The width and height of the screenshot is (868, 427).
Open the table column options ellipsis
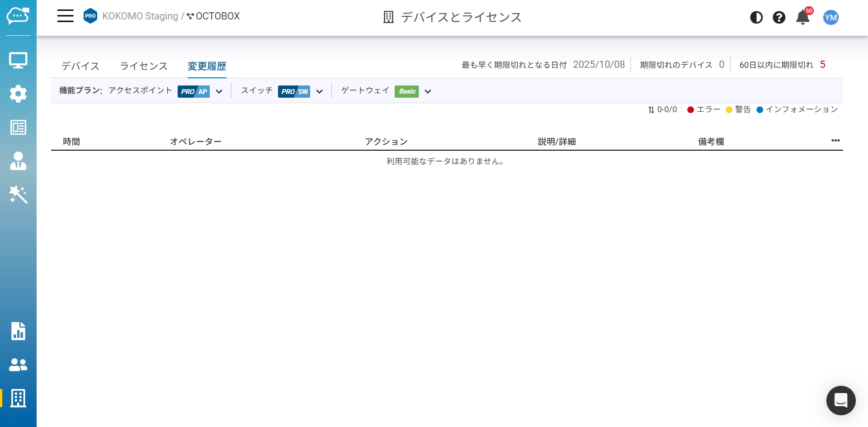coord(835,141)
